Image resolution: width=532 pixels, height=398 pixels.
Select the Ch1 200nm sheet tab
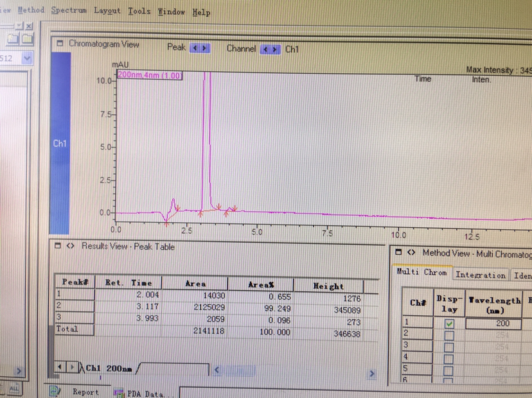coord(109,368)
